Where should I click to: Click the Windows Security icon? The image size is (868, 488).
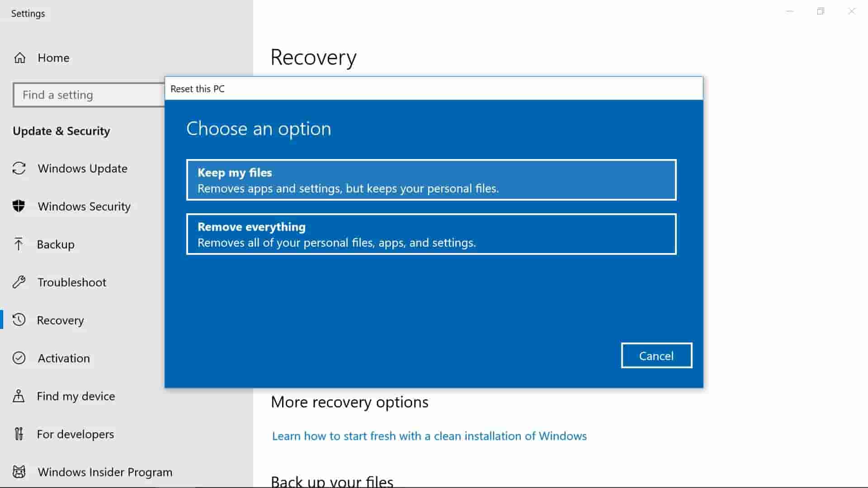click(19, 206)
